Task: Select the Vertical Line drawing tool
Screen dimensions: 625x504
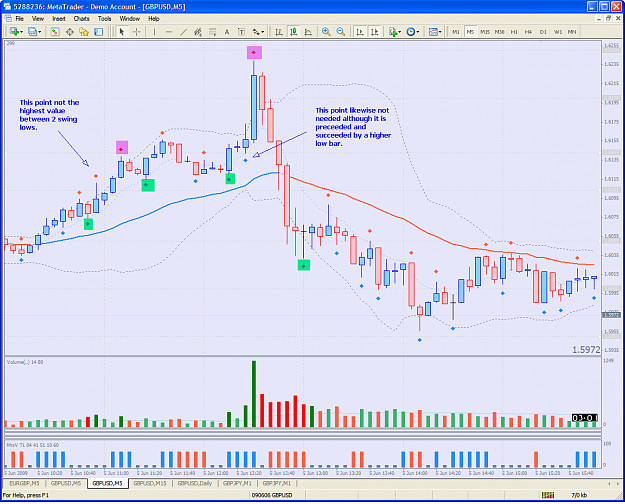Action: point(154,32)
